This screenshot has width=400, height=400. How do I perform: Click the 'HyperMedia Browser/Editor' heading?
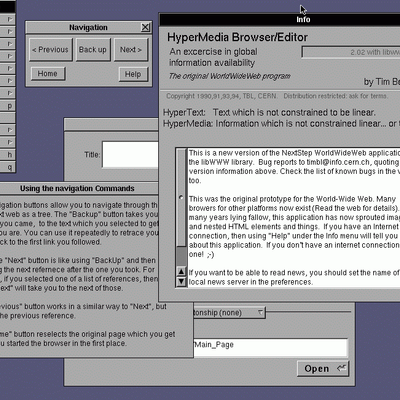237,37
